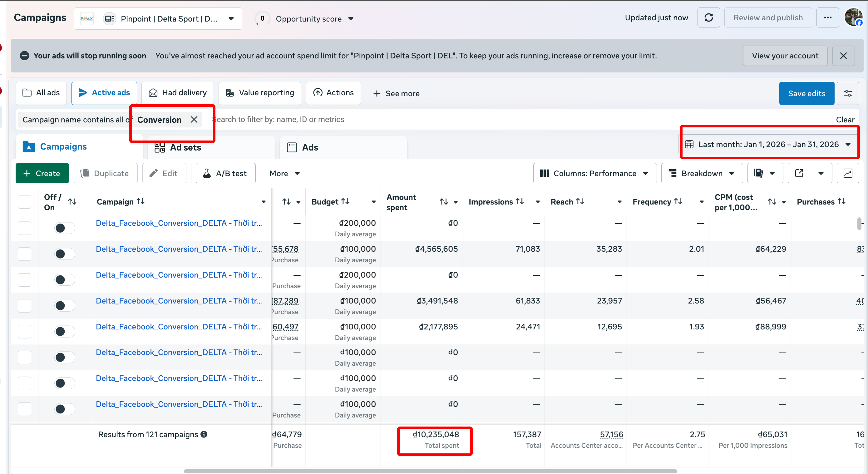Click the ad account icon beside Pinpoint
Screen dimensions: 868x474
pyautogui.click(x=110, y=18)
